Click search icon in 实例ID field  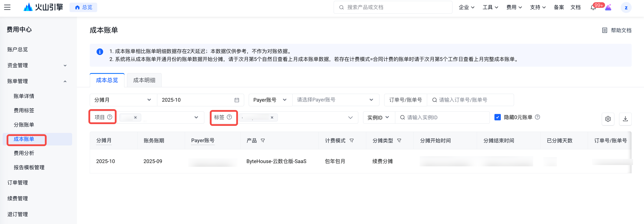coord(402,117)
